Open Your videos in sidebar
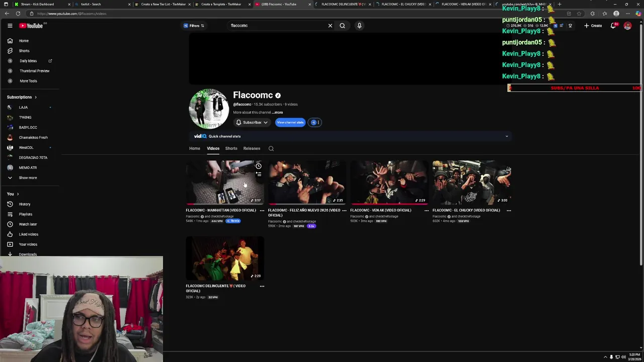Screen dimensions: 644x362 tap(30, 244)
